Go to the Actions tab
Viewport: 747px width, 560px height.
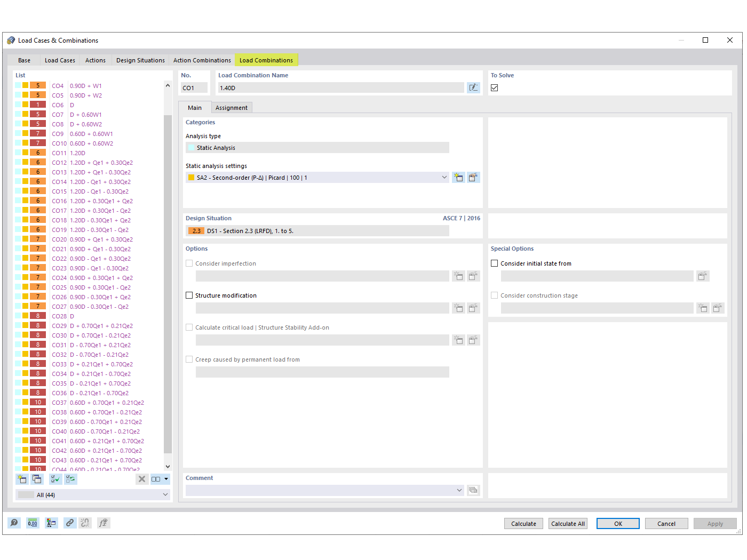coord(96,60)
